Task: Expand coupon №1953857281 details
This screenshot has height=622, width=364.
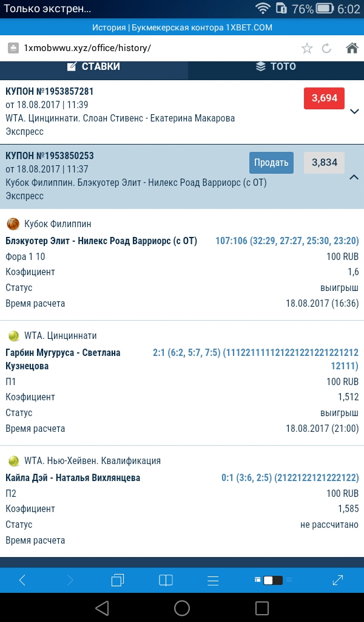Action: point(355,111)
